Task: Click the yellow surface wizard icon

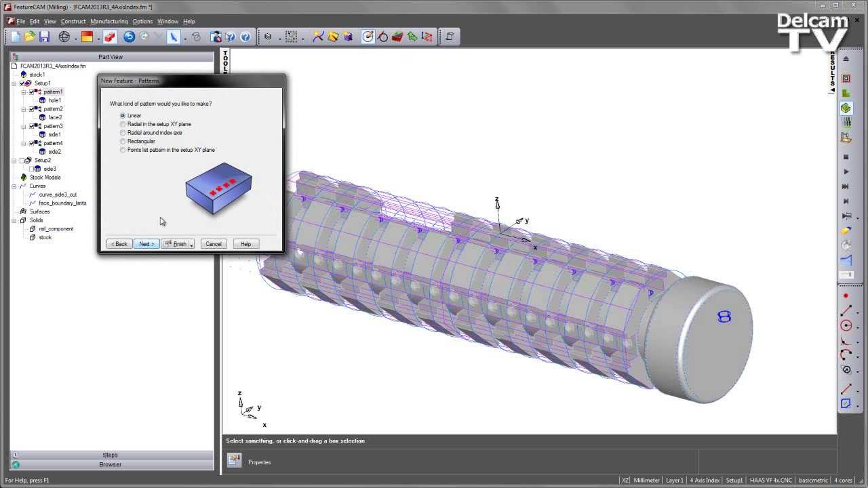Action: pos(332,37)
